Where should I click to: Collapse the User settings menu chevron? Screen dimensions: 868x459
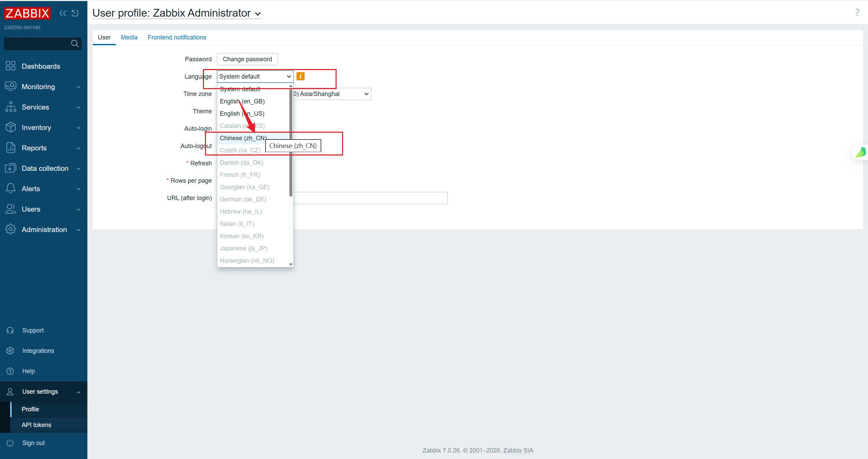point(79,392)
